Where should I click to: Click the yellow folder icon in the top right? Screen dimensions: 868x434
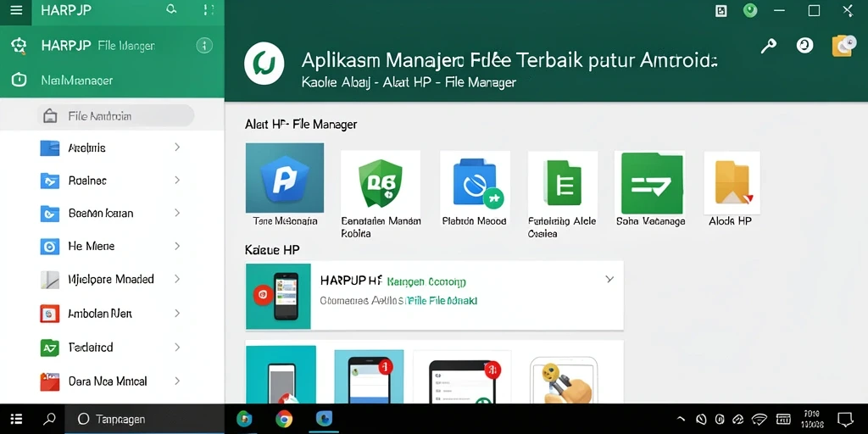click(843, 46)
